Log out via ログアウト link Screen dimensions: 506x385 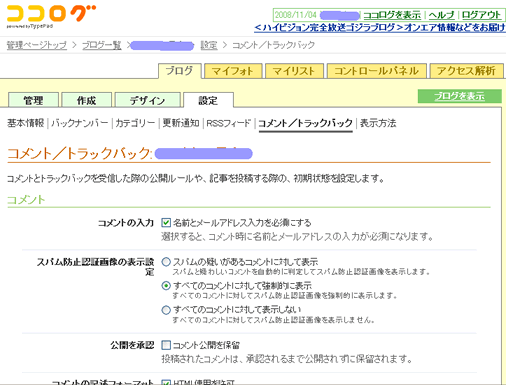click(x=481, y=15)
